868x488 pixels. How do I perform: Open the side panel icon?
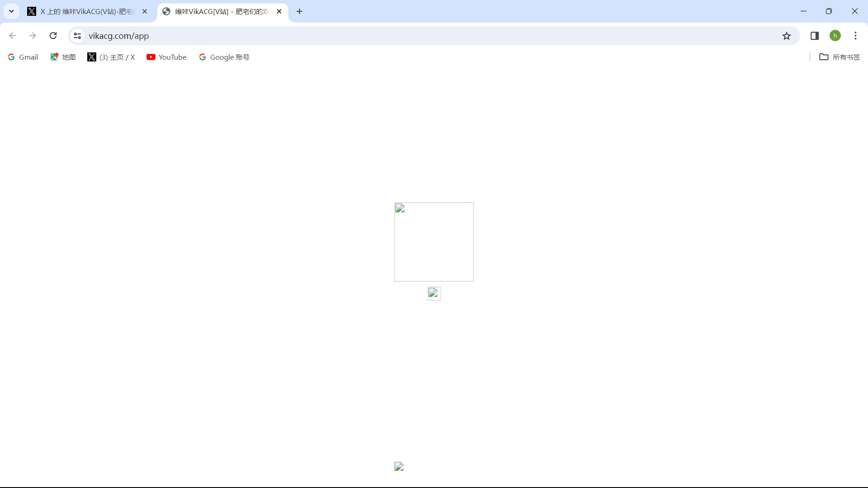[x=815, y=36]
